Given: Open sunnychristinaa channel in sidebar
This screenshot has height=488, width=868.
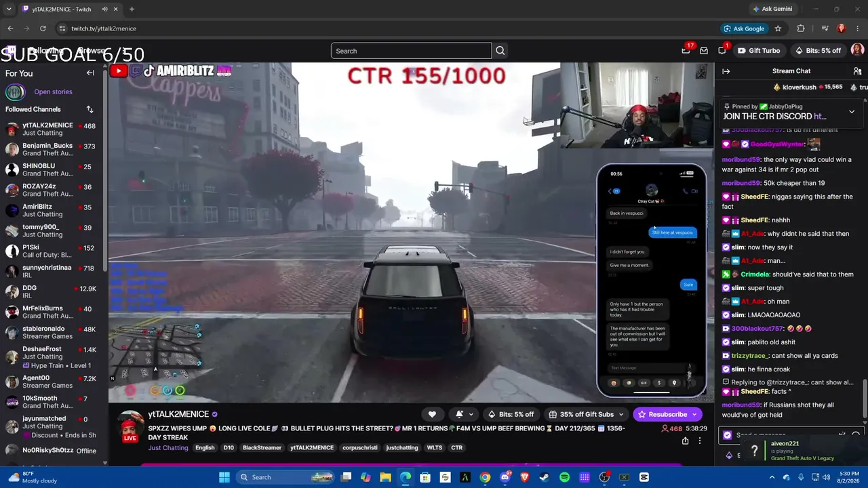Looking at the screenshot, I should point(53,272).
